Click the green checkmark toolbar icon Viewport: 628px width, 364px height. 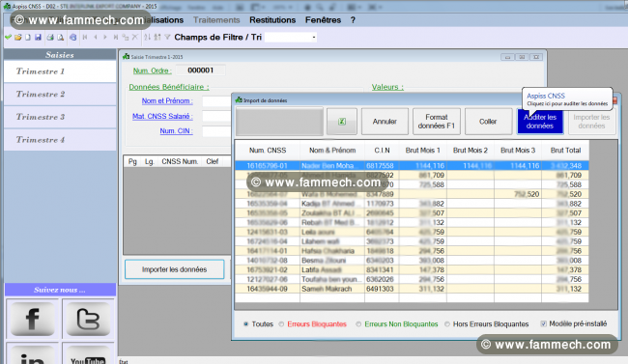point(8,38)
